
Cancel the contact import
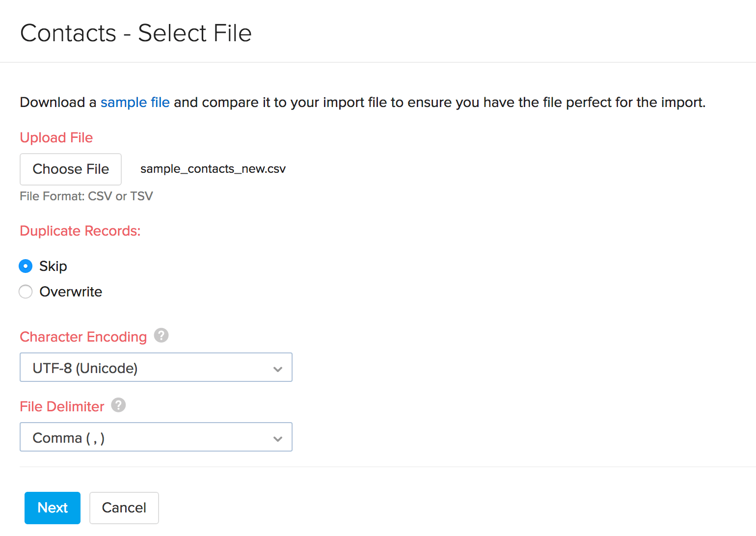124,508
